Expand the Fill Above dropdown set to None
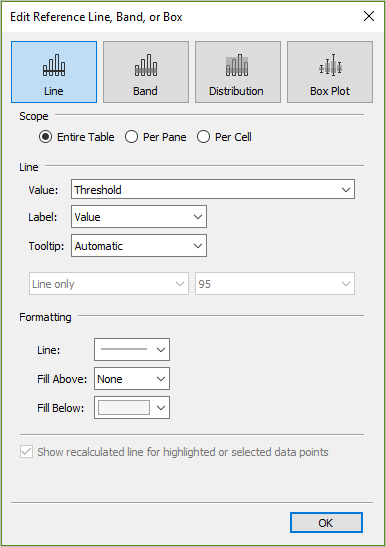Viewport: 386px width, 547px height. pos(132,379)
